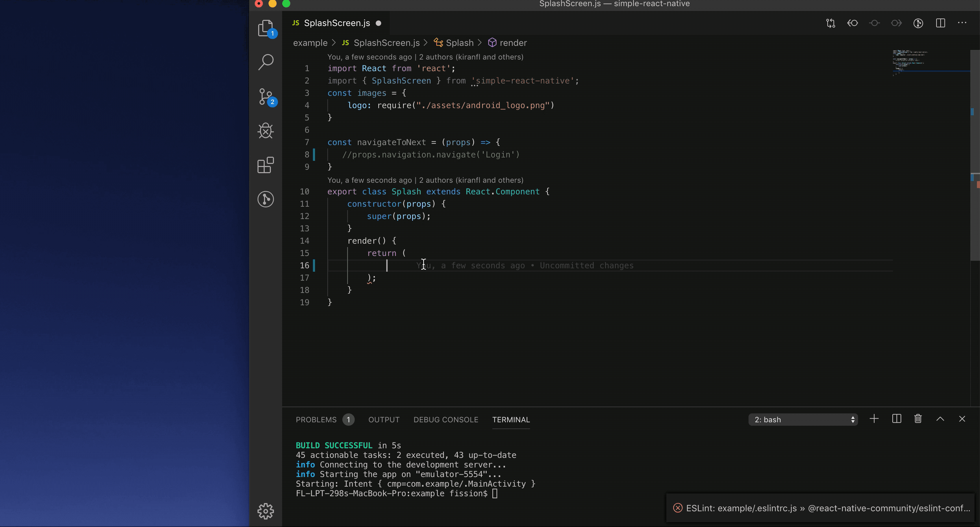Open the Run and Debug view
Screen dimensions: 980x527
[265, 131]
